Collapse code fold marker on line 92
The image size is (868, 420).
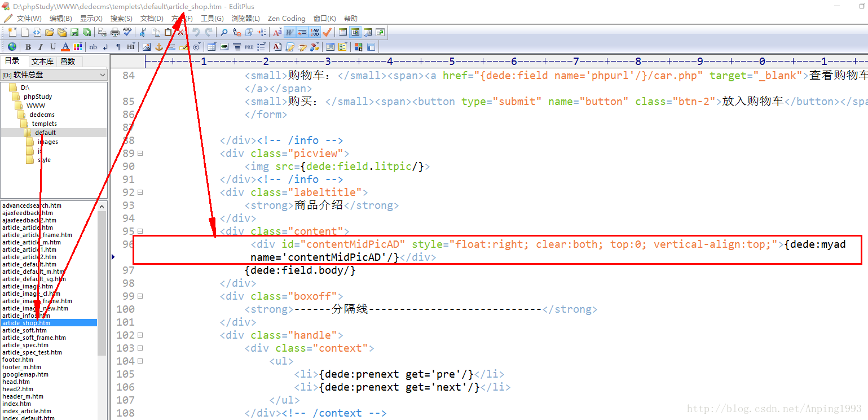140,192
